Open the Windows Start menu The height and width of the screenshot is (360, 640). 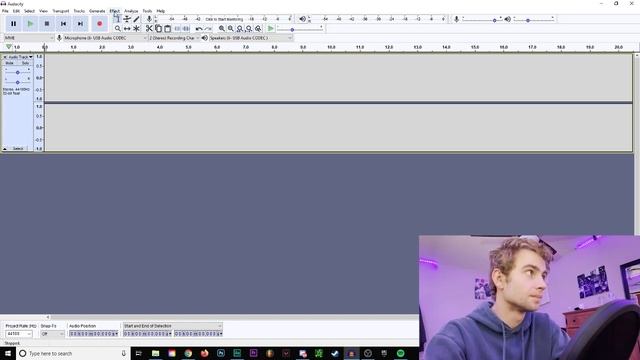tap(8, 353)
